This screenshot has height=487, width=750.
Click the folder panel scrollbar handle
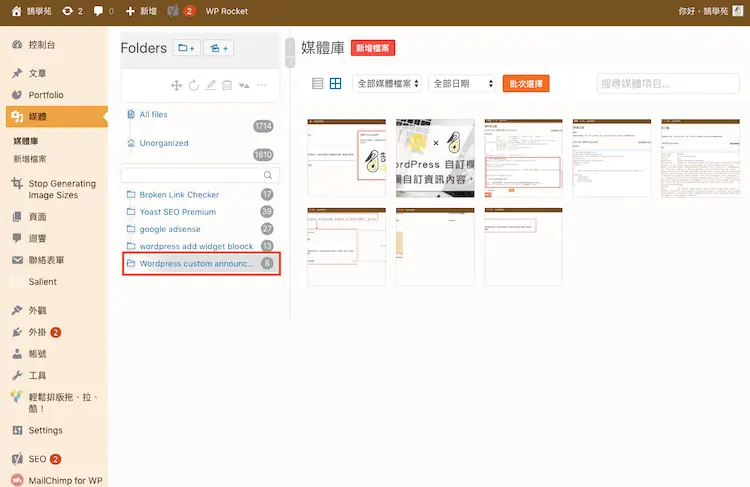click(290, 53)
